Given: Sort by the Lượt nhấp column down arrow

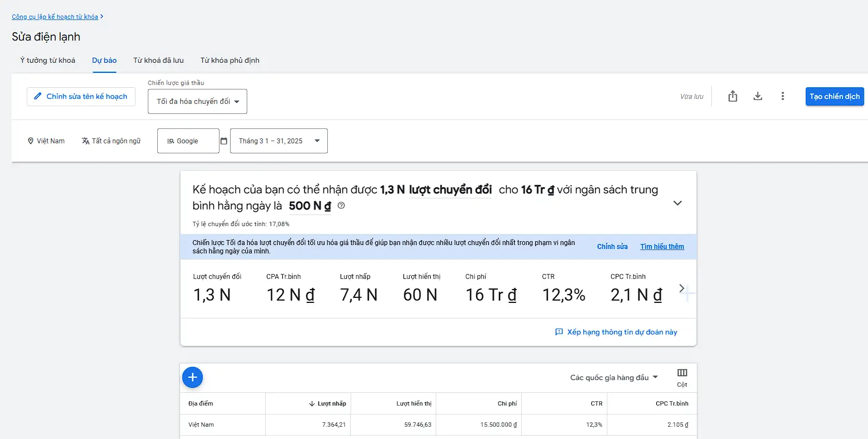Looking at the screenshot, I should click(312, 404).
